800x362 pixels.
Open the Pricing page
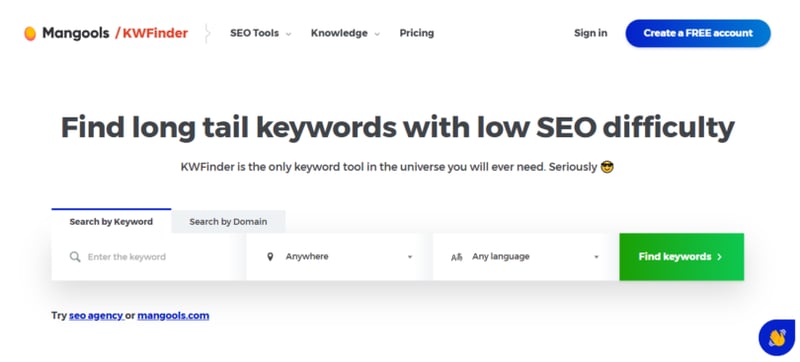416,33
